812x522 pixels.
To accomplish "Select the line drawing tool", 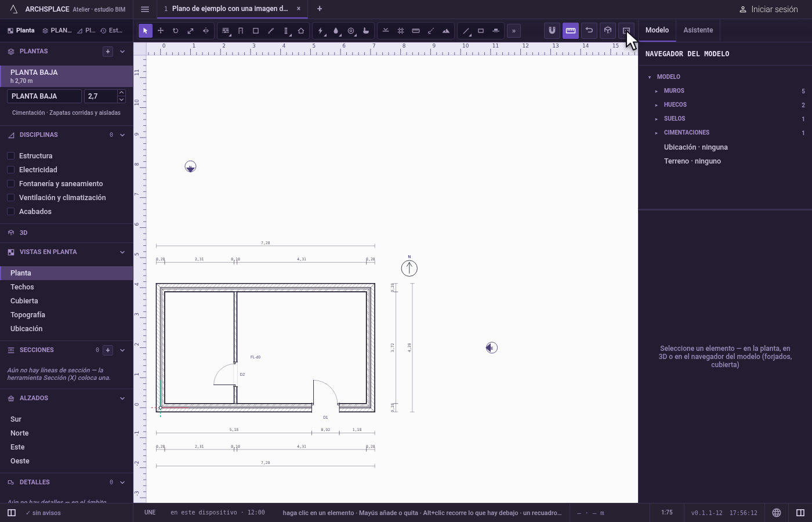I will click(466, 31).
